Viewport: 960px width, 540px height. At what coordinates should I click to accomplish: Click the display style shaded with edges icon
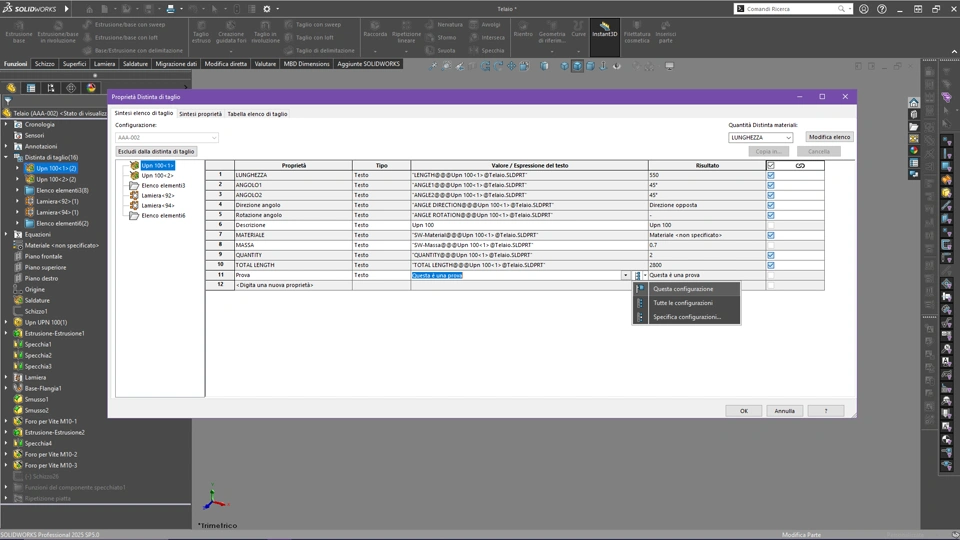pos(577,66)
